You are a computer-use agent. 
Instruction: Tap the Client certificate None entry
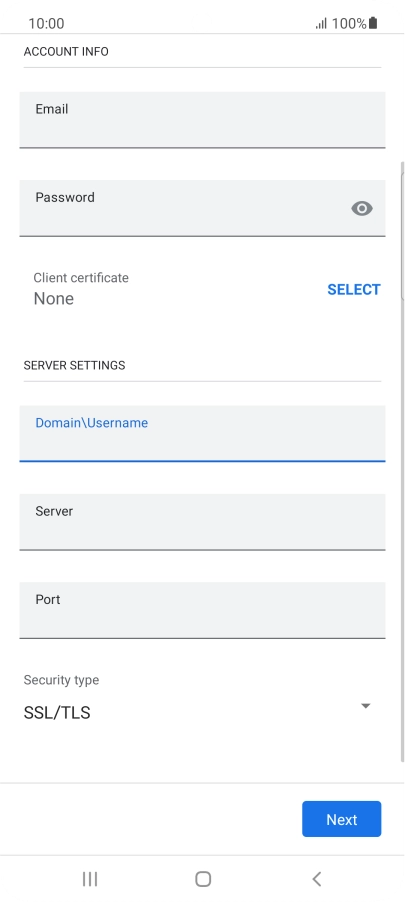[81, 289]
